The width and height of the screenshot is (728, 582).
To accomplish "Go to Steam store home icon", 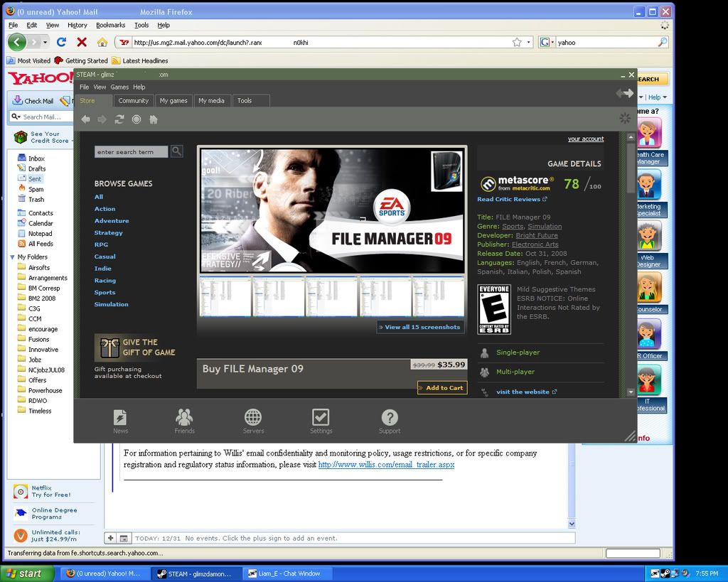I will [x=154, y=119].
